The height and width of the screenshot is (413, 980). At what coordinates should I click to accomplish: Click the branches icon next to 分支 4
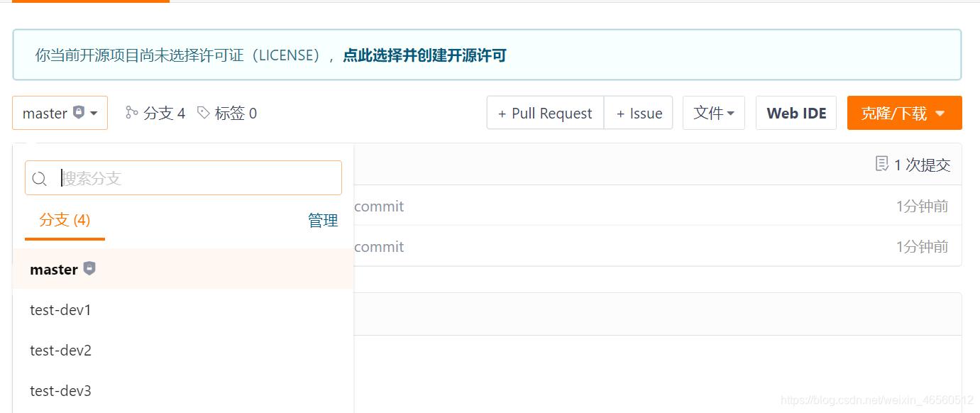[x=131, y=113]
